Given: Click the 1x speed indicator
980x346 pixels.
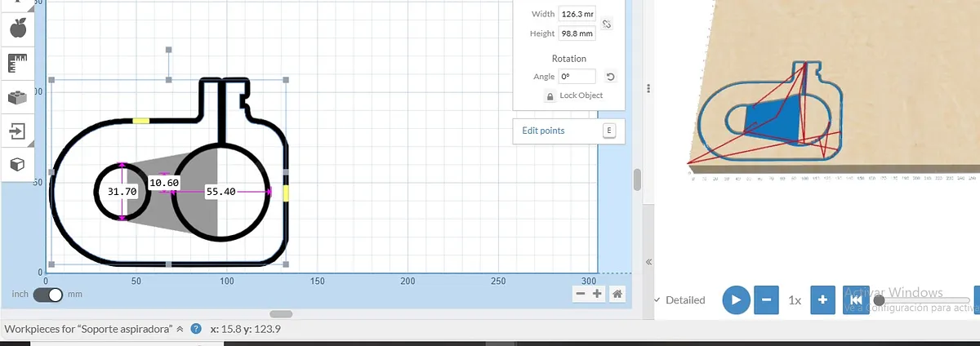Looking at the screenshot, I should coord(795,300).
